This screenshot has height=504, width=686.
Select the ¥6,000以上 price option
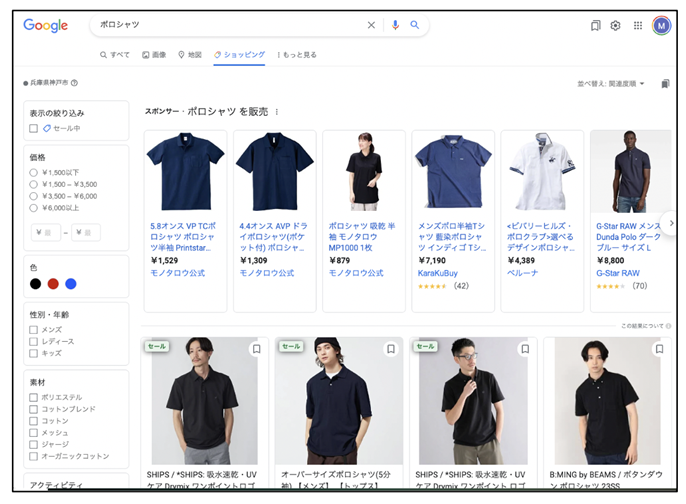pyautogui.click(x=33, y=208)
